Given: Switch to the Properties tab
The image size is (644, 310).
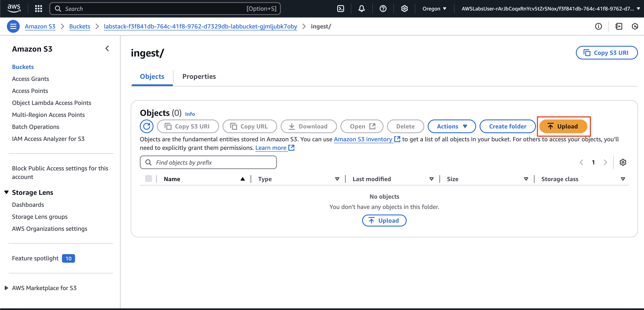Looking at the screenshot, I should [199, 76].
